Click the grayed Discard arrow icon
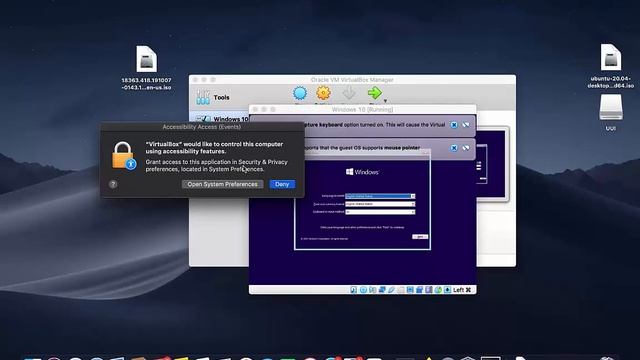 [349, 93]
